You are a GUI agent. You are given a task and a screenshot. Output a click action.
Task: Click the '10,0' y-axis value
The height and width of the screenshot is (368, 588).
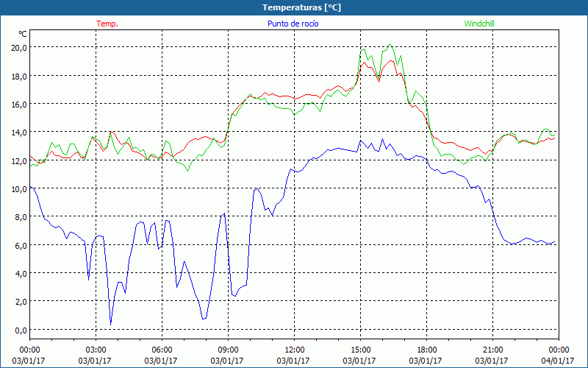pos(19,189)
